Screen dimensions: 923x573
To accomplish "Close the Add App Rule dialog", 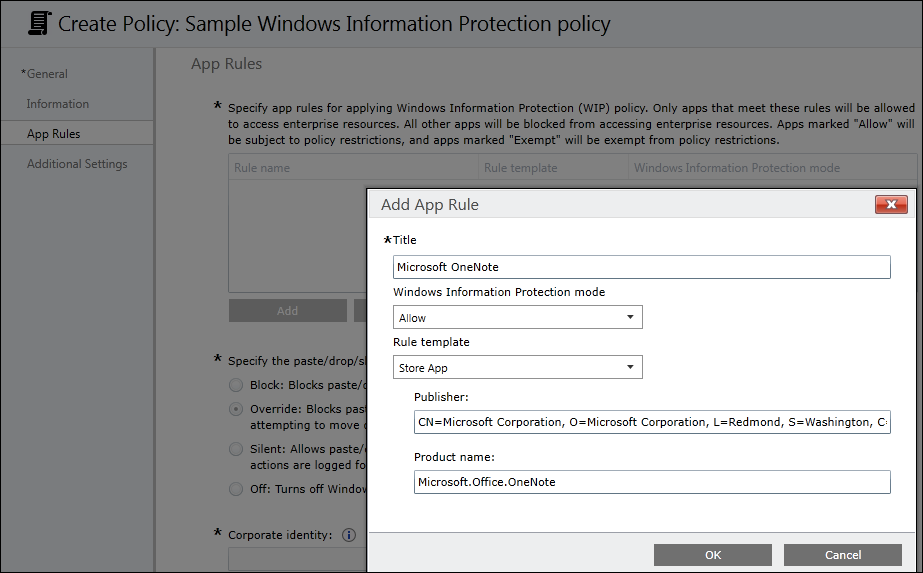I will click(890, 205).
